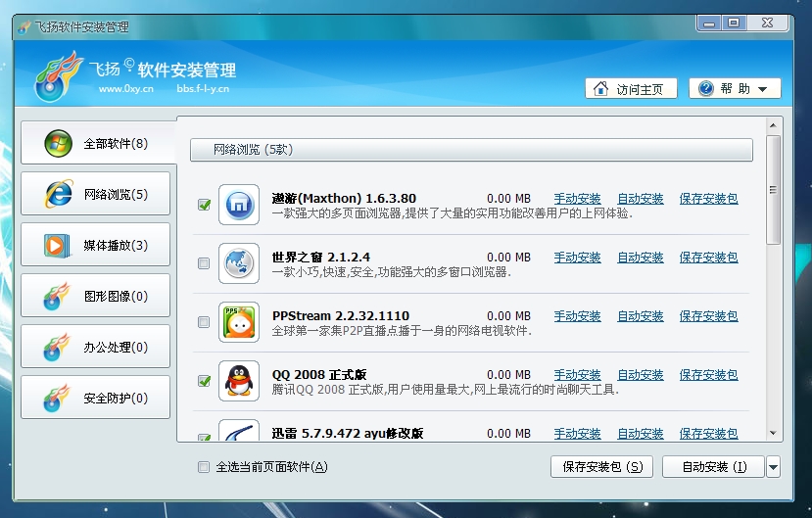Viewport: 812px width, 518px height.
Task: Expand the arrow next to 自动安装(I)
Action: 773,467
